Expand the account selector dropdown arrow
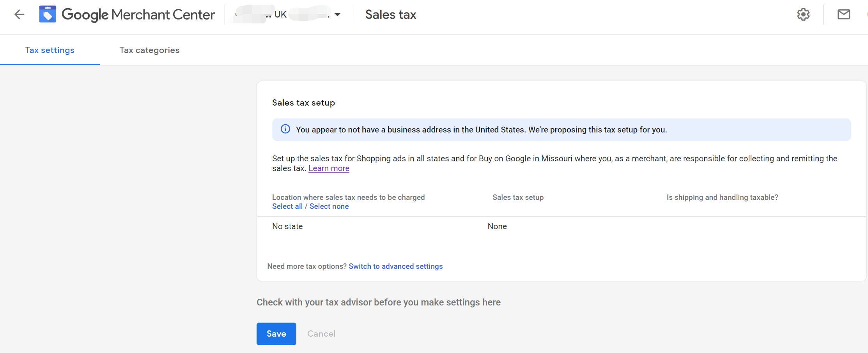 (x=338, y=15)
